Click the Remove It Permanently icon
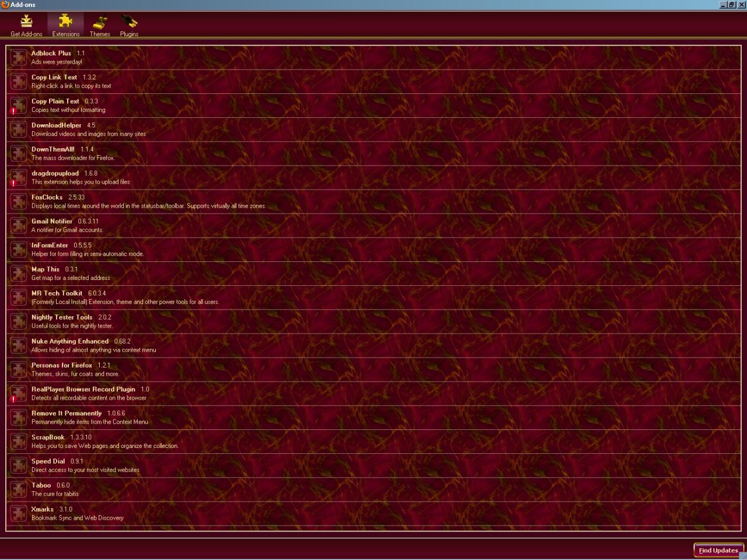The height and width of the screenshot is (560, 747). click(19, 417)
